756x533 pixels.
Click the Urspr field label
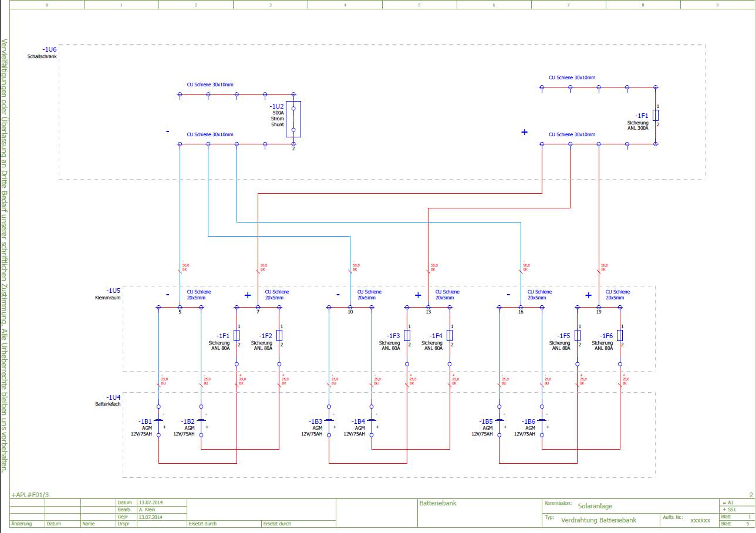tap(123, 524)
